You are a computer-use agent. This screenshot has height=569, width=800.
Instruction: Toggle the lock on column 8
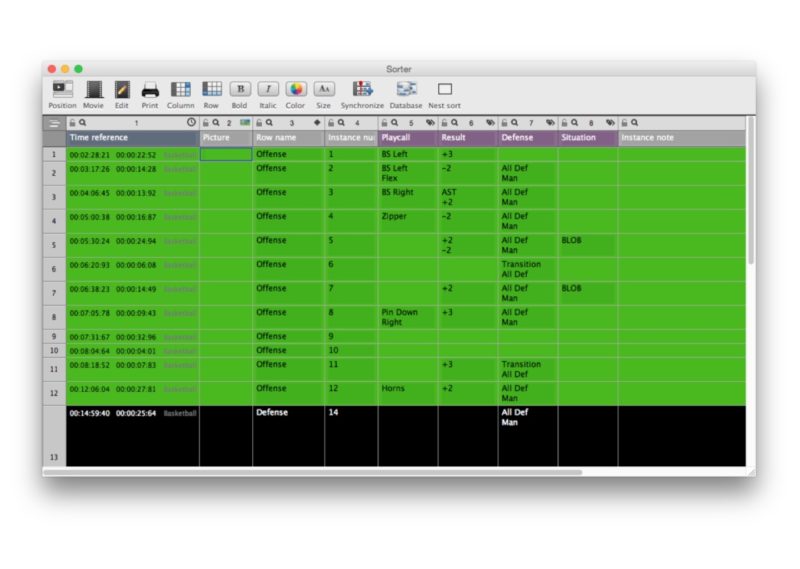click(x=565, y=122)
